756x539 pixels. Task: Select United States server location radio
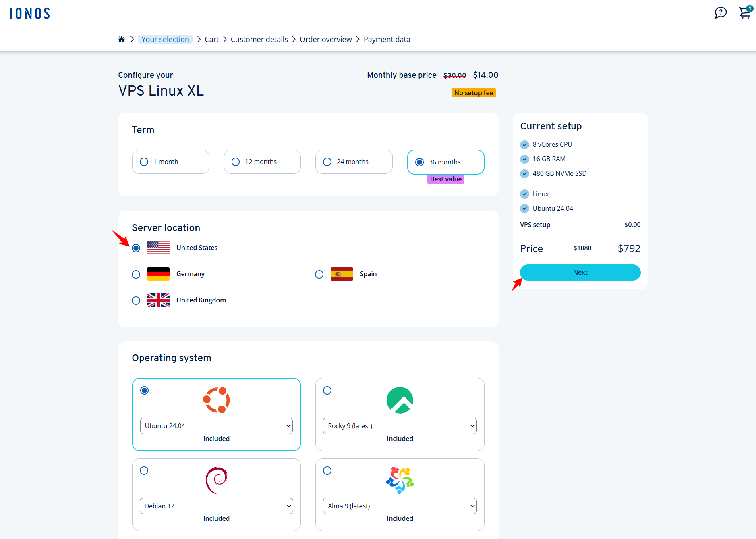pyautogui.click(x=136, y=248)
